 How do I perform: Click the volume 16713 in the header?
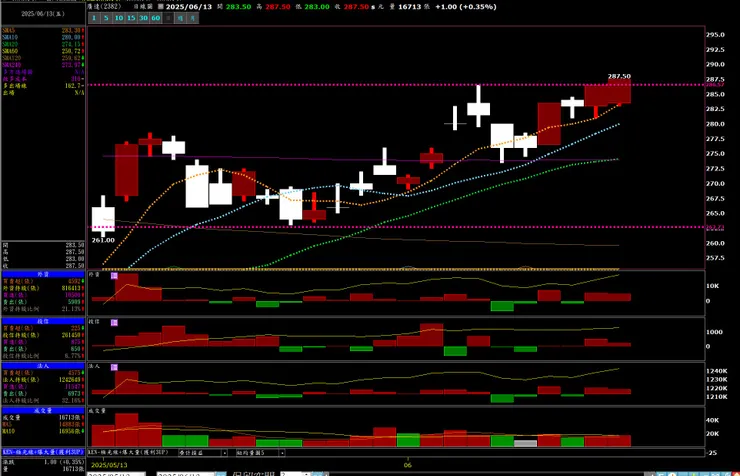(x=410, y=7)
